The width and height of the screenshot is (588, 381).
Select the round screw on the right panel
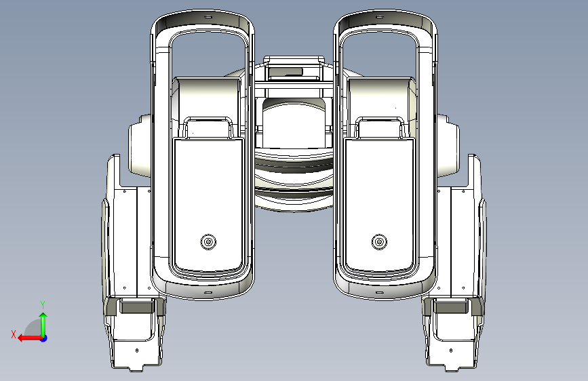tap(379, 242)
